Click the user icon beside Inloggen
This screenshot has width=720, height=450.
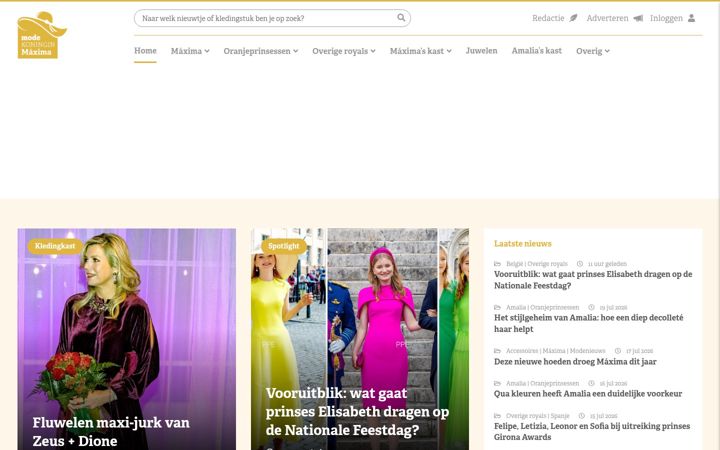click(x=692, y=18)
